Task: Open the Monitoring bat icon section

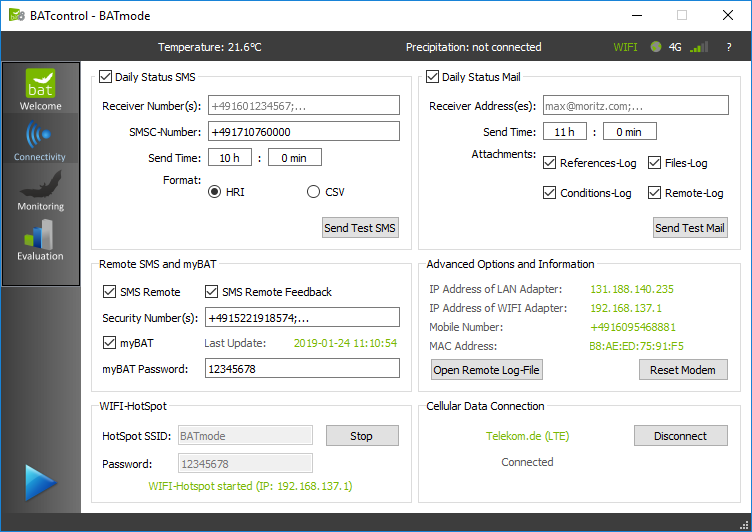Action: click(x=40, y=188)
